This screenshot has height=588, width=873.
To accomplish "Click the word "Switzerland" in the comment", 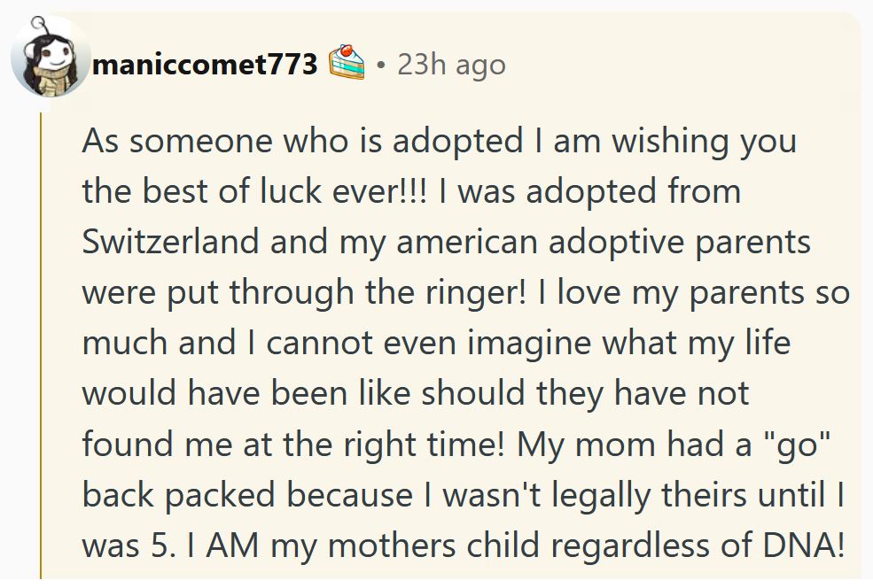I will click(169, 242).
